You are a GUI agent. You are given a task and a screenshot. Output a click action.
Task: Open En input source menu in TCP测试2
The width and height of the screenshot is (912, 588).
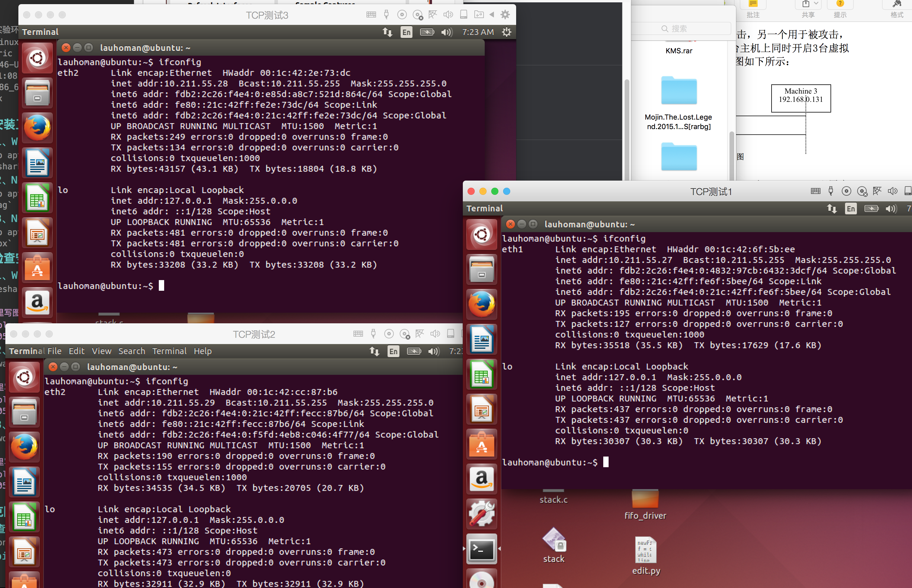click(393, 351)
